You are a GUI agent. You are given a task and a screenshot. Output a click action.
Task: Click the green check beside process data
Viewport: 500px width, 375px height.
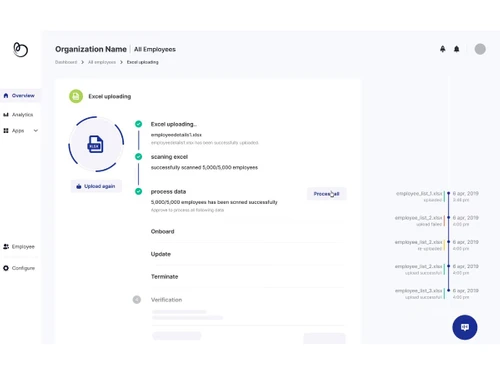138,191
